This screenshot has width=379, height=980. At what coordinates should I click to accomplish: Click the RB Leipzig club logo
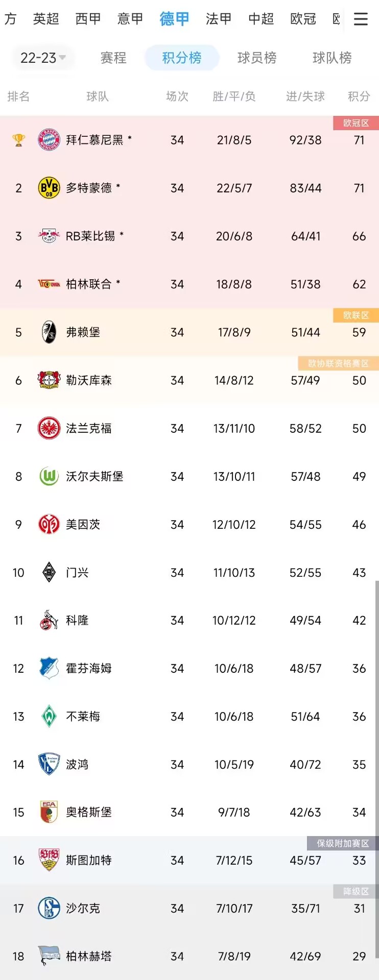pos(49,236)
